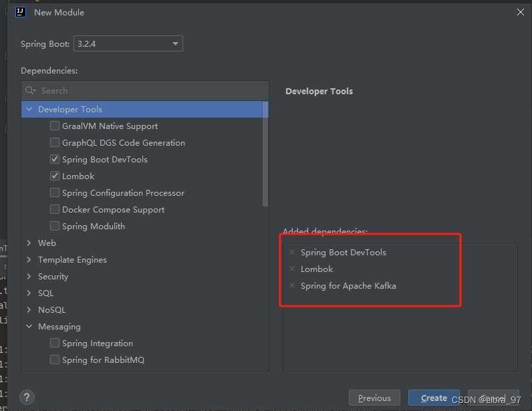Click the GraalVM Native Support label

(110, 126)
